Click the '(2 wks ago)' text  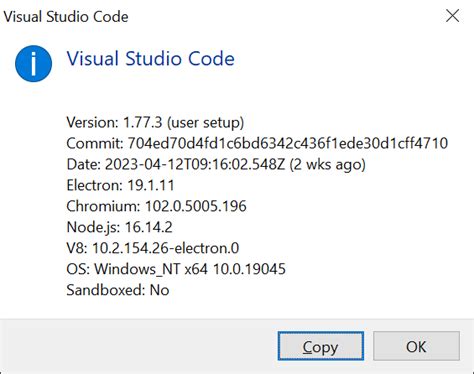coord(328,165)
